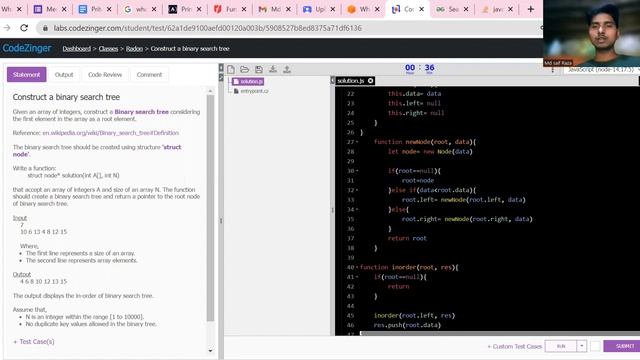Close the orange 'Wh' browser tab

pos(377,9)
